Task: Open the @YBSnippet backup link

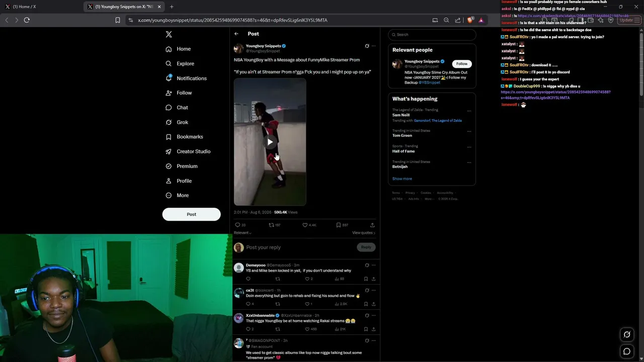Action: [429, 82]
